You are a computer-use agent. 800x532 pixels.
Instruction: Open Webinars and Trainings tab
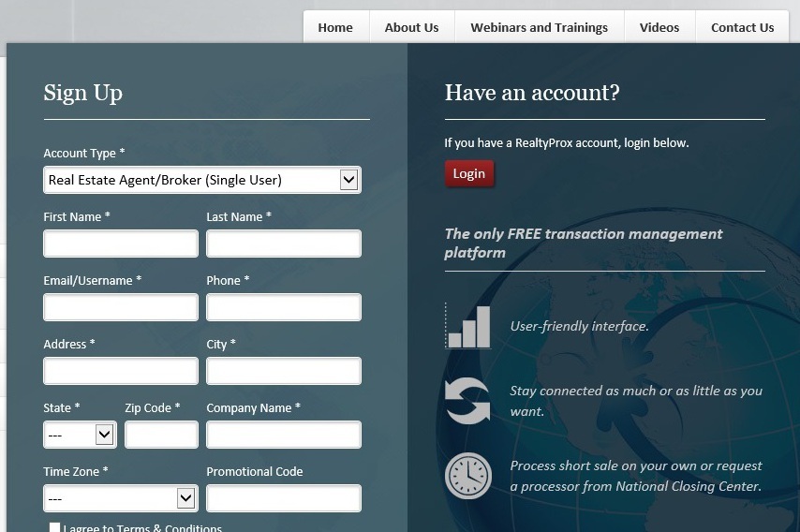pos(540,27)
